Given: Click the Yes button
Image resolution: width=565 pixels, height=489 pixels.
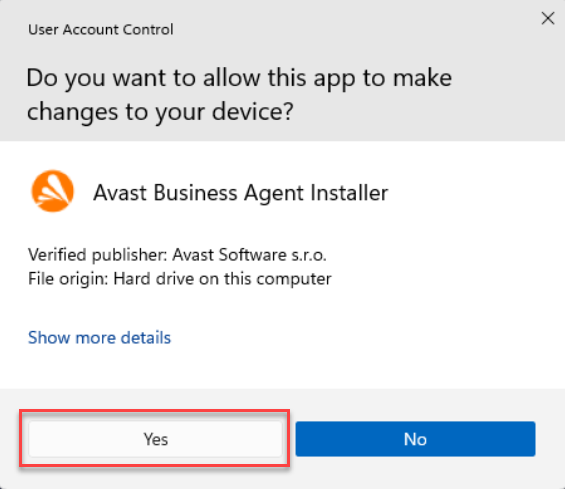Looking at the screenshot, I should [155, 439].
